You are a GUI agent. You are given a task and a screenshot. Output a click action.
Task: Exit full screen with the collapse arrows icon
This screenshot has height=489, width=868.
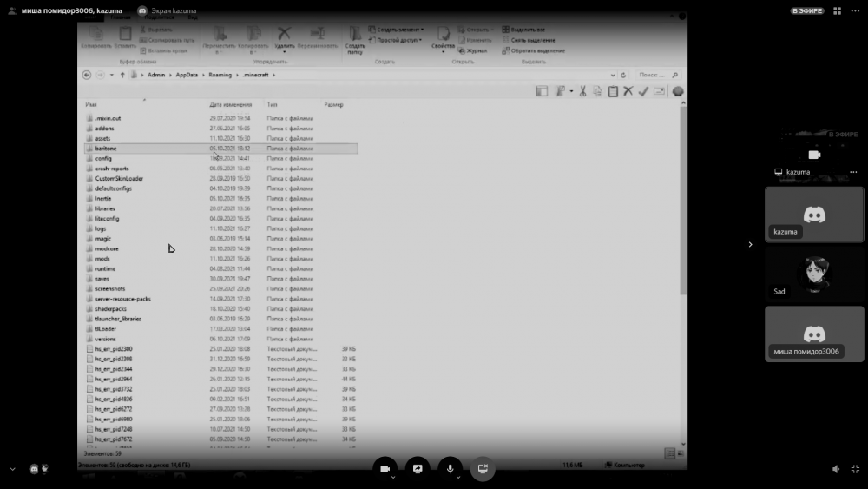point(855,469)
